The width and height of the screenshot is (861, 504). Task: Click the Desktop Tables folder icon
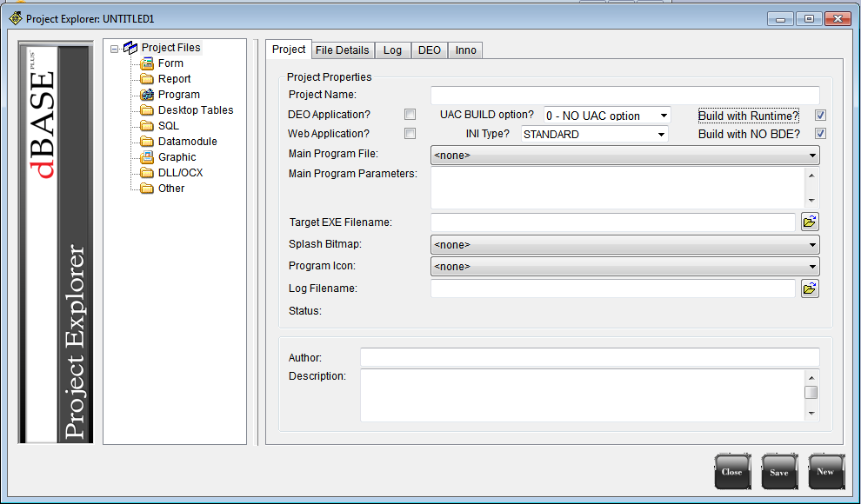coord(147,110)
